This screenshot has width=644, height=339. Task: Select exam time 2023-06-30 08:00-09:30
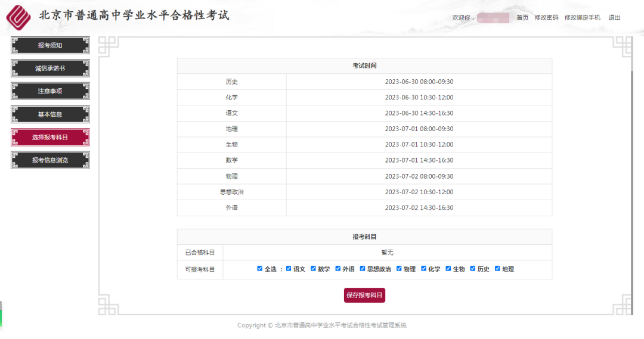point(419,82)
